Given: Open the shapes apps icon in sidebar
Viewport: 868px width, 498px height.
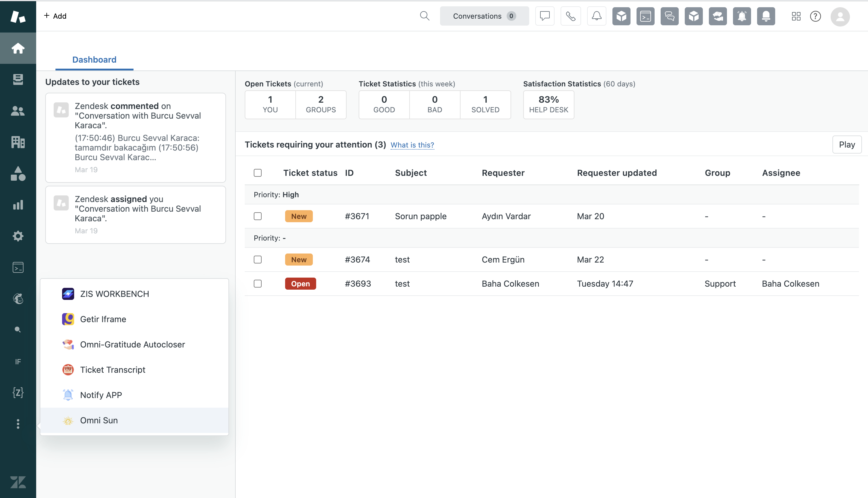Looking at the screenshot, I should tap(18, 173).
